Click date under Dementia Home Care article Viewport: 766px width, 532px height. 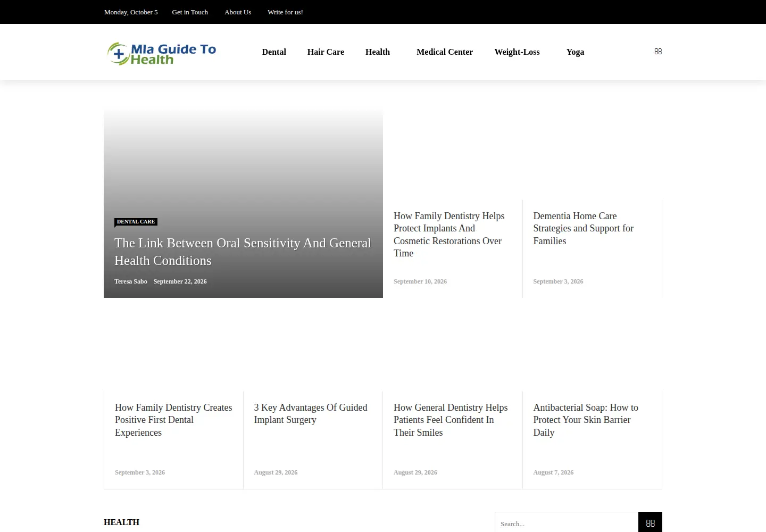pyautogui.click(x=558, y=281)
